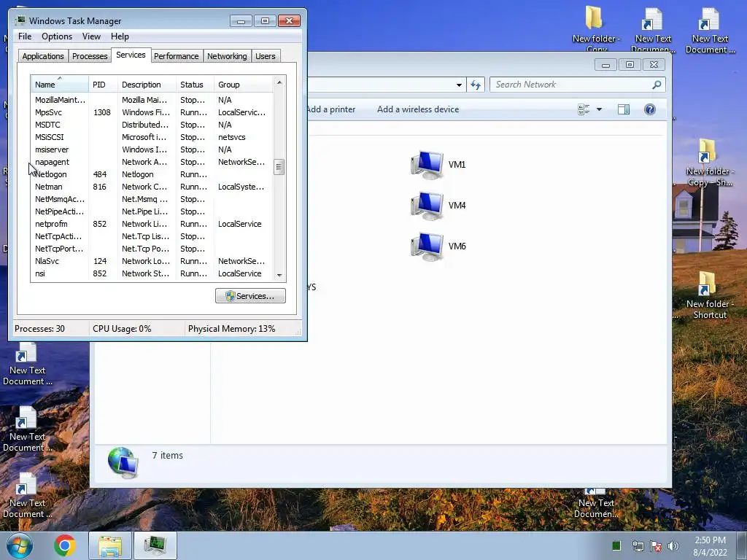Viewport: 747px width, 560px height.
Task: Toggle the preview pane icon
Action: pos(624,109)
